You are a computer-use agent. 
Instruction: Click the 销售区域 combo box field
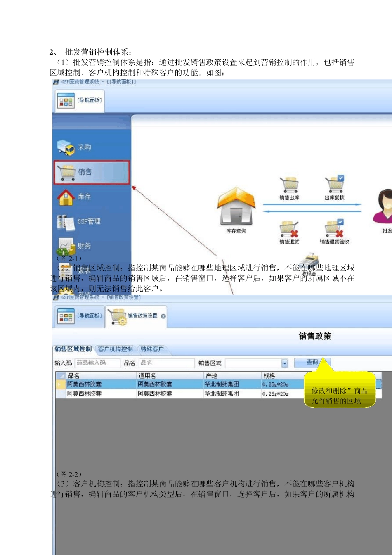click(256, 363)
